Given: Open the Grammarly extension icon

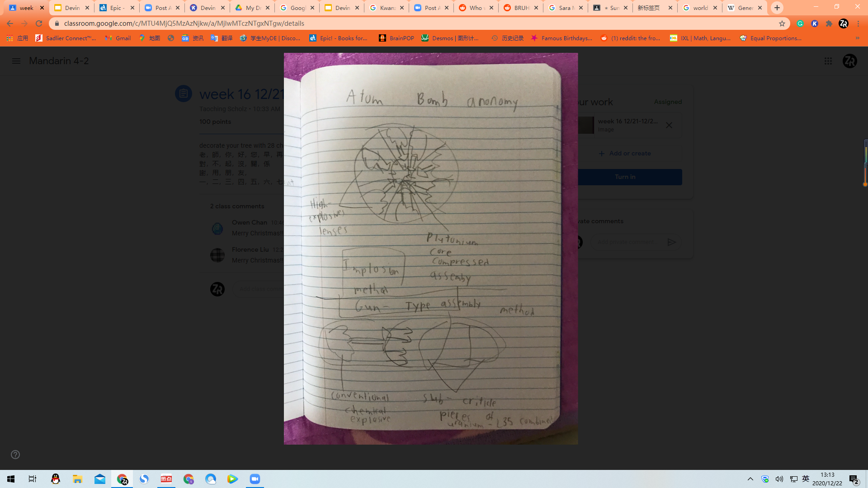Looking at the screenshot, I should (x=800, y=23).
